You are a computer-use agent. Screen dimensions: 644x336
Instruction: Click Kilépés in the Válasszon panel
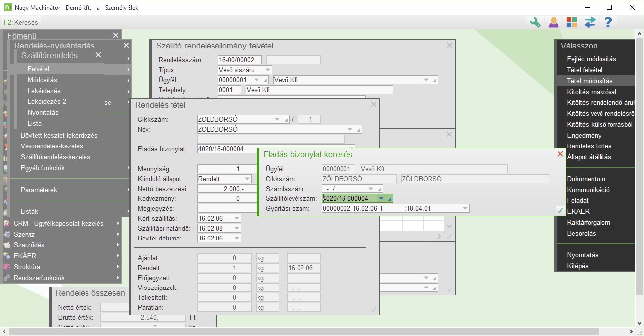pyautogui.click(x=578, y=266)
